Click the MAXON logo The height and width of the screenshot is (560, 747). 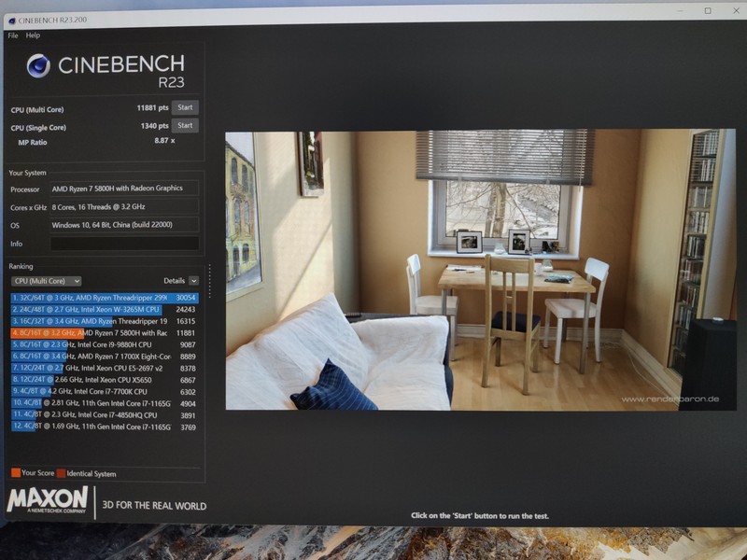coord(48,500)
